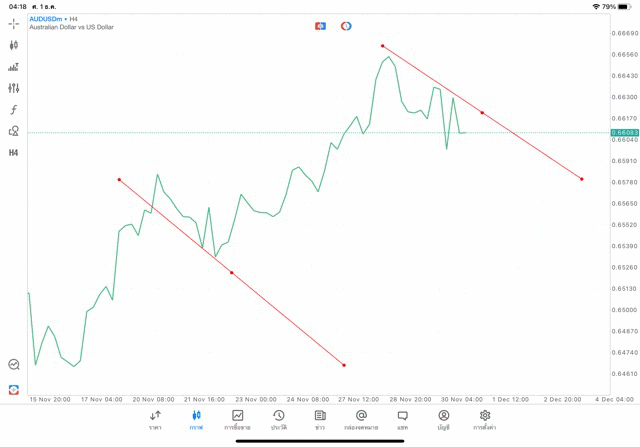Open the บัญชี accounts tab
640x447 pixels.
pyautogui.click(x=443, y=420)
